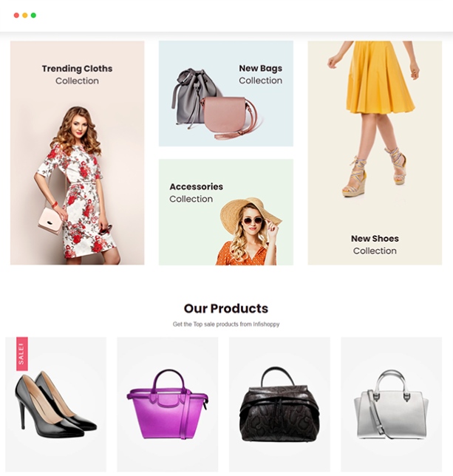The height and width of the screenshot is (476, 453).
Task: Click the SALE! badge on heels product
Action: pos(22,353)
